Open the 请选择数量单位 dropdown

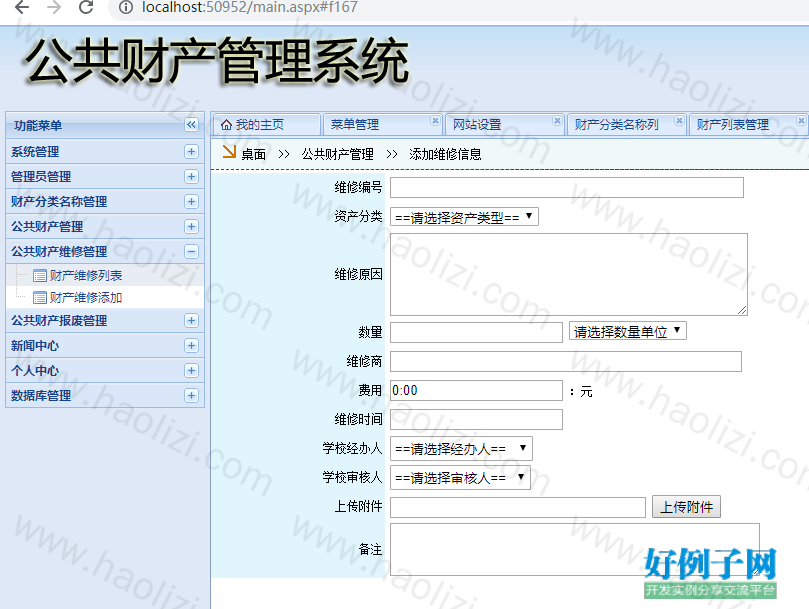coord(627,331)
